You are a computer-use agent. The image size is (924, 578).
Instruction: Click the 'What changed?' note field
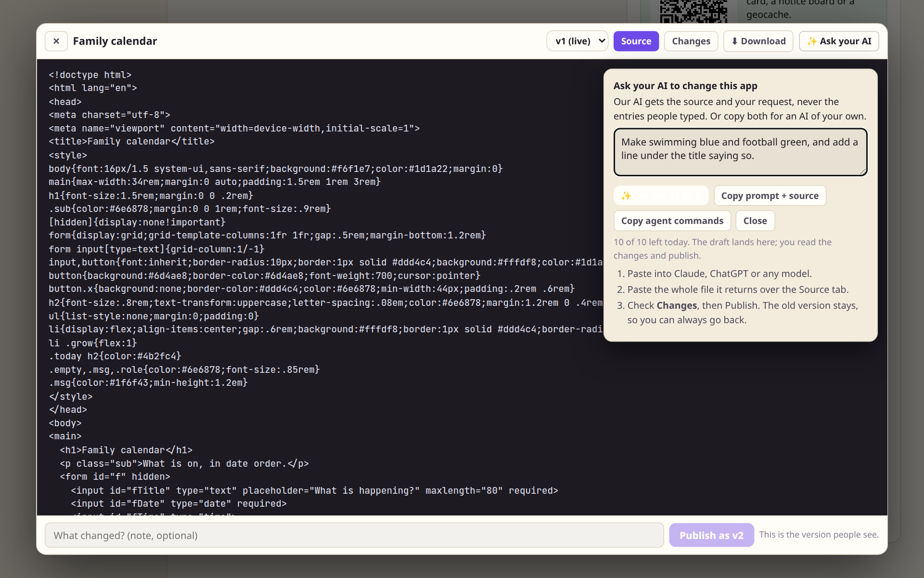(x=354, y=535)
